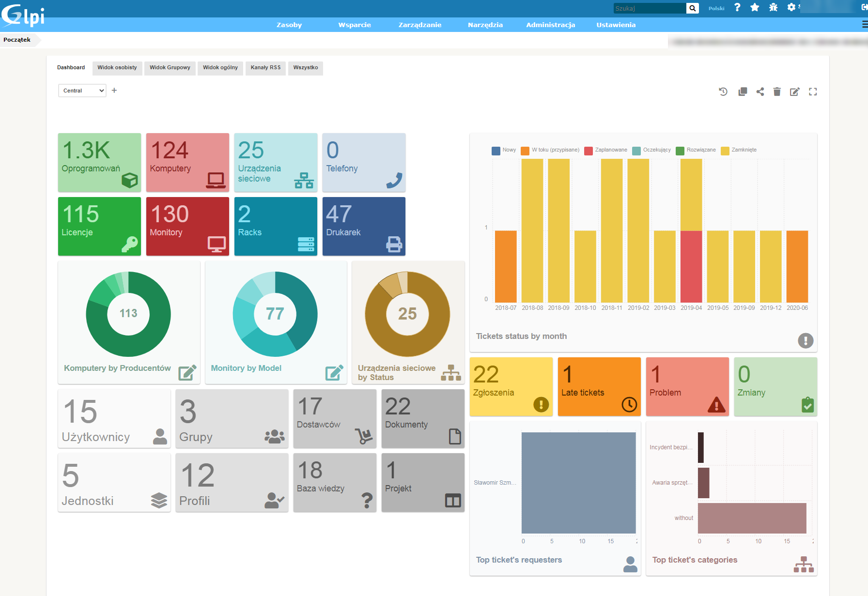This screenshot has width=868, height=596.
Task: Open the 124 Komputery card
Action: (x=187, y=162)
